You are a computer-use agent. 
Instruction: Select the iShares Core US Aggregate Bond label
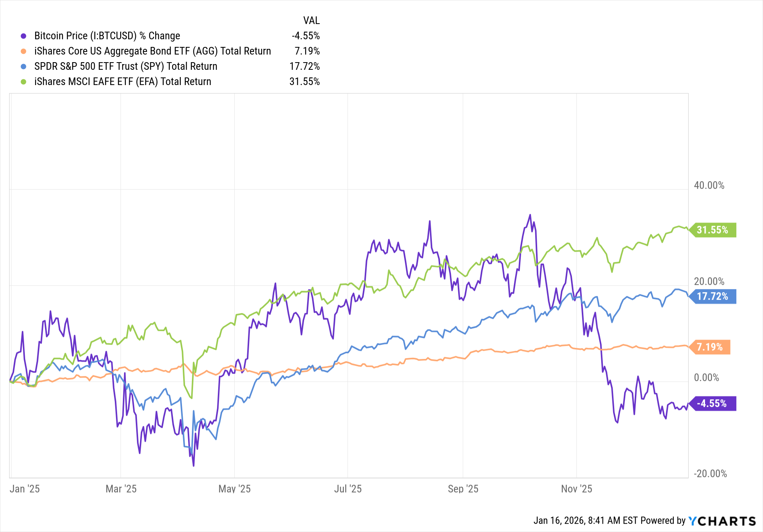[x=152, y=51]
